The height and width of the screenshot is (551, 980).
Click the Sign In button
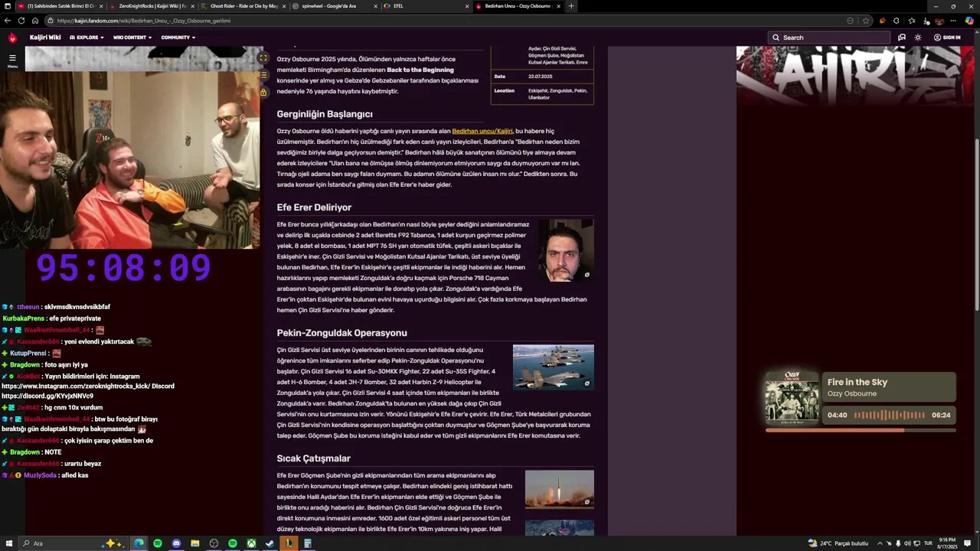[947, 37]
